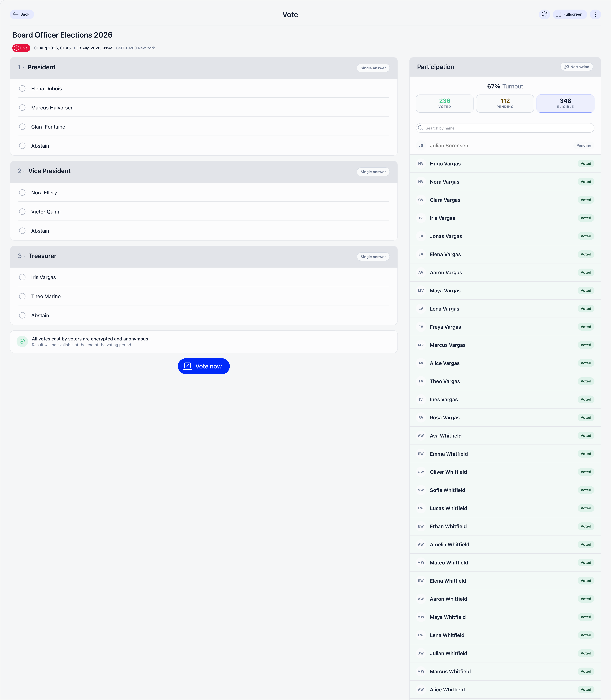Click the Lena Whitfield participant name
Image resolution: width=611 pixels, height=700 pixels.
click(x=447, y=635)
